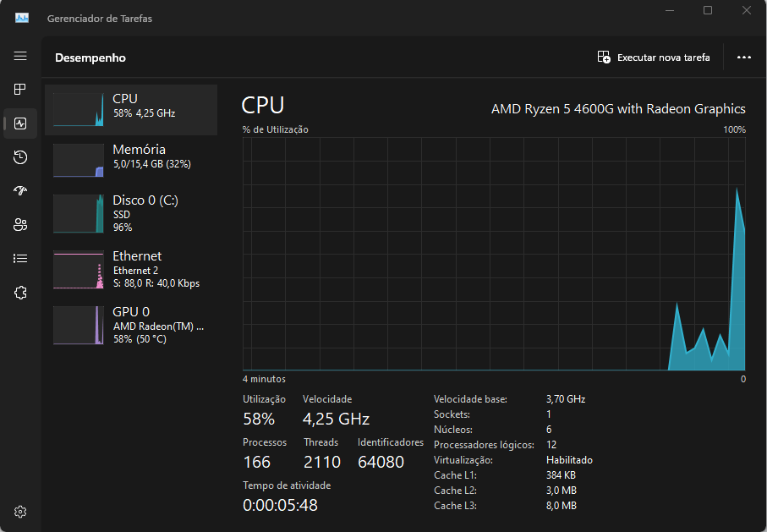
Task: Click the Velocidade base 3,70 GHz value
Action: pos(566,399)
